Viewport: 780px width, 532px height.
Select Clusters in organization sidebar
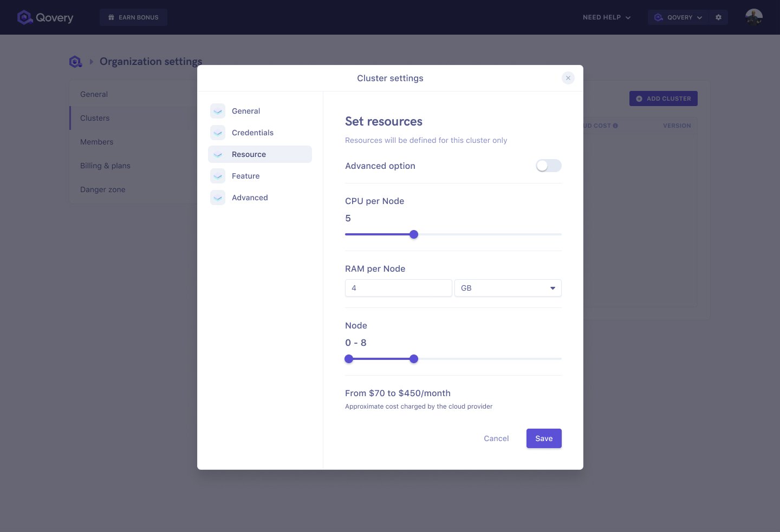134,118
